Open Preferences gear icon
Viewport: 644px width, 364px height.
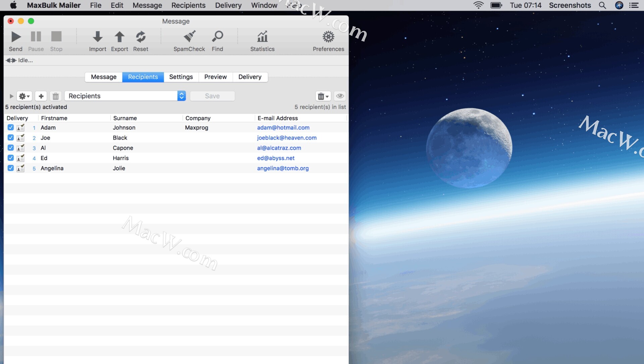[x=328, y=37]
